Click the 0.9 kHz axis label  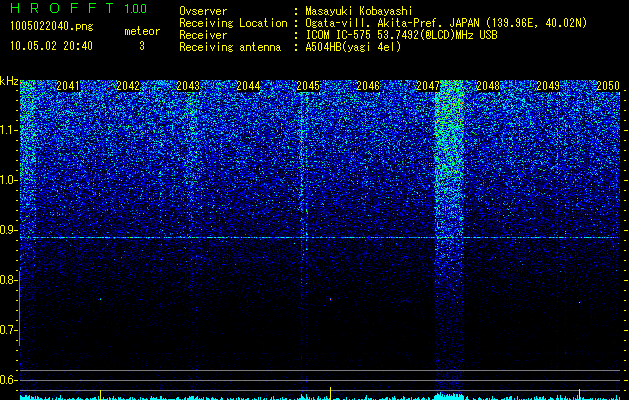[7, 230]
